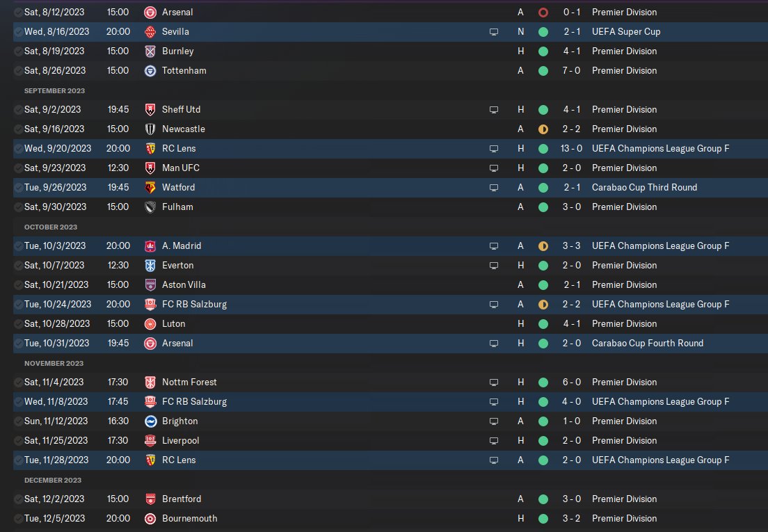Click the Sevilla club badge icon
This screenshot has width=768, height=532.
150,32
